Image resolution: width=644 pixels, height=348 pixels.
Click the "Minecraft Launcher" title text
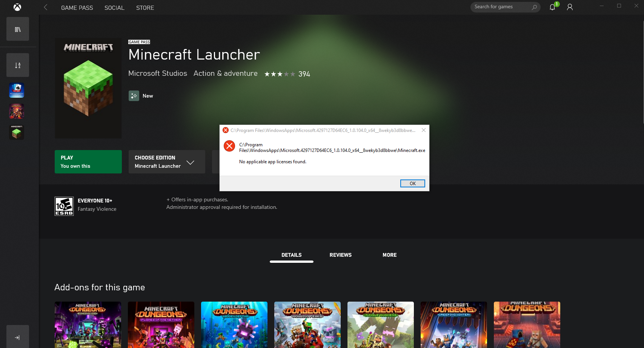pyautogui.click(x=194, y=55)
